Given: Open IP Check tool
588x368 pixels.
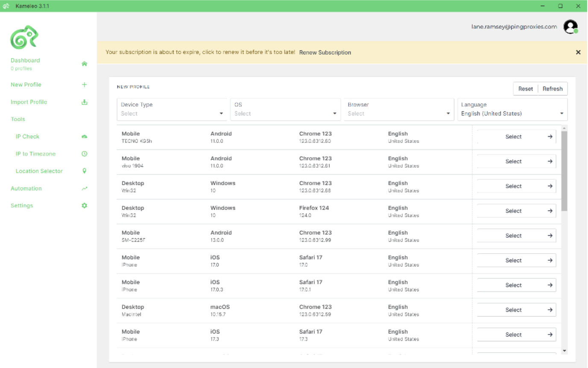Looking at the screenshot, I should pos(27,137).
